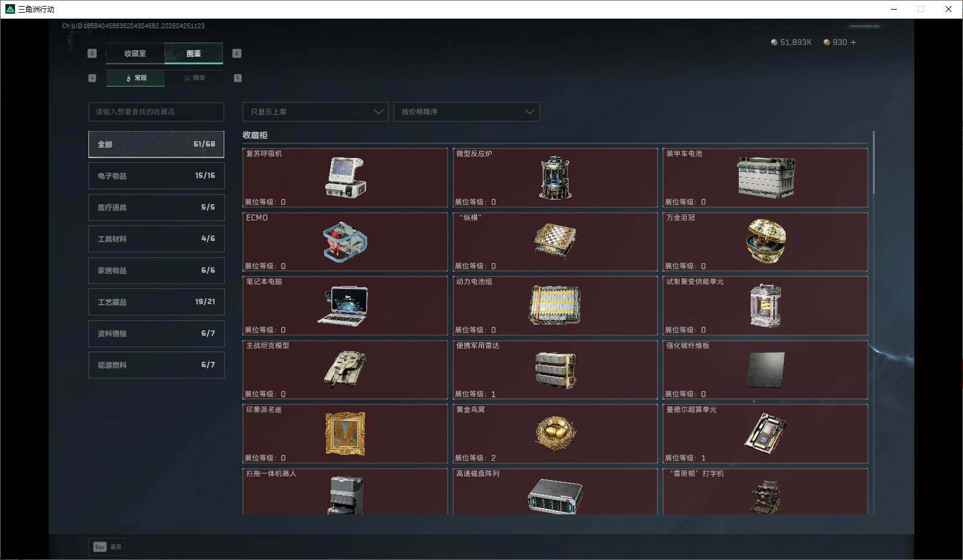Close the 三角洲行动 window
Viewport: 963px width, 560px height.
tap(949, 9)
